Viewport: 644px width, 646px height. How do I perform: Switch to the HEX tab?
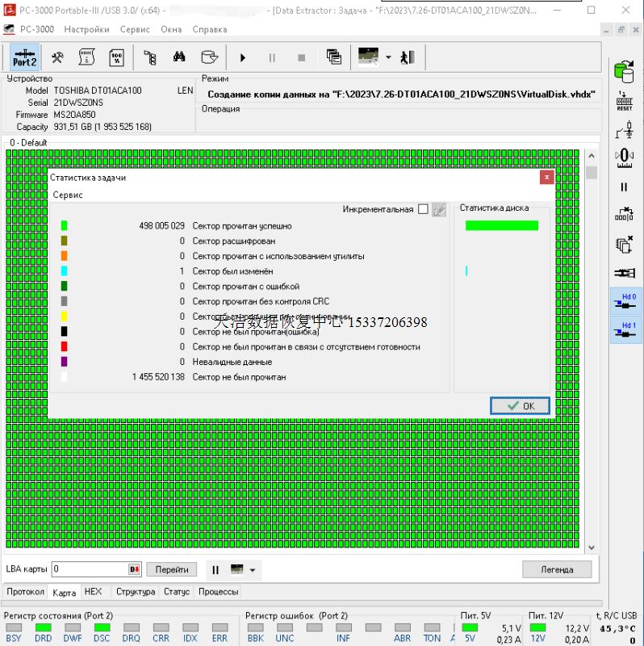pyautogui.click(x=93, y=592)
